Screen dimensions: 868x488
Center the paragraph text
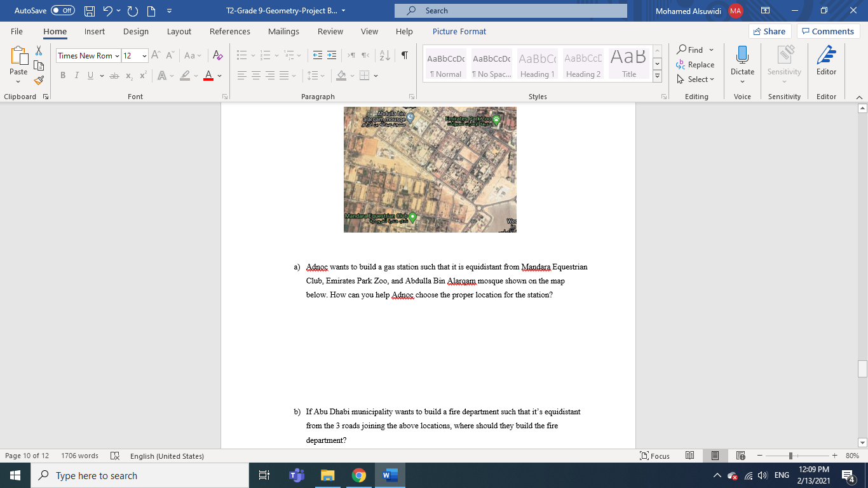click(256, 76)
